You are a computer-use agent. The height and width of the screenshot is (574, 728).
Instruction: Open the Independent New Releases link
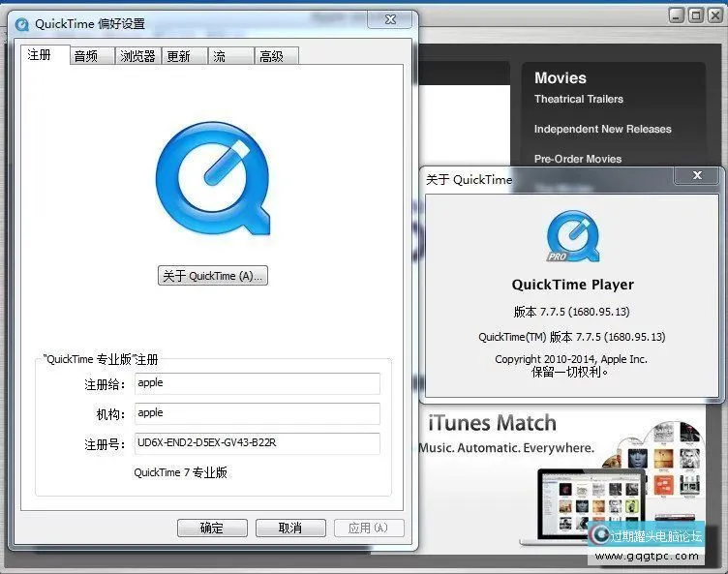[602, 129]
